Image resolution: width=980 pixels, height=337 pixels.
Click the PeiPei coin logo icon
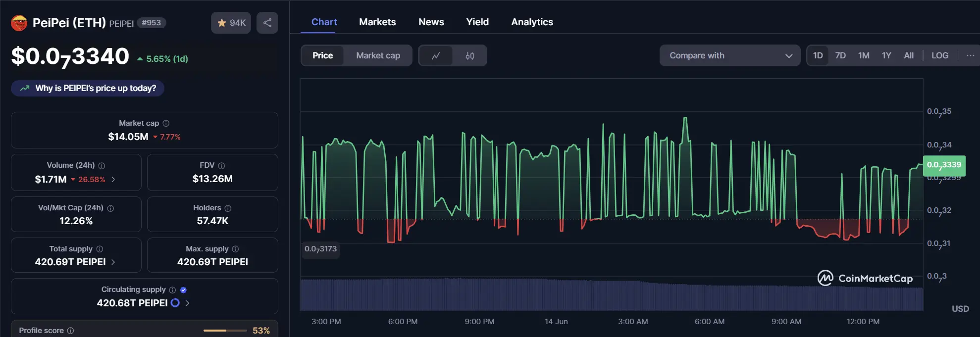pyautogui.click(x=19, y=23)
